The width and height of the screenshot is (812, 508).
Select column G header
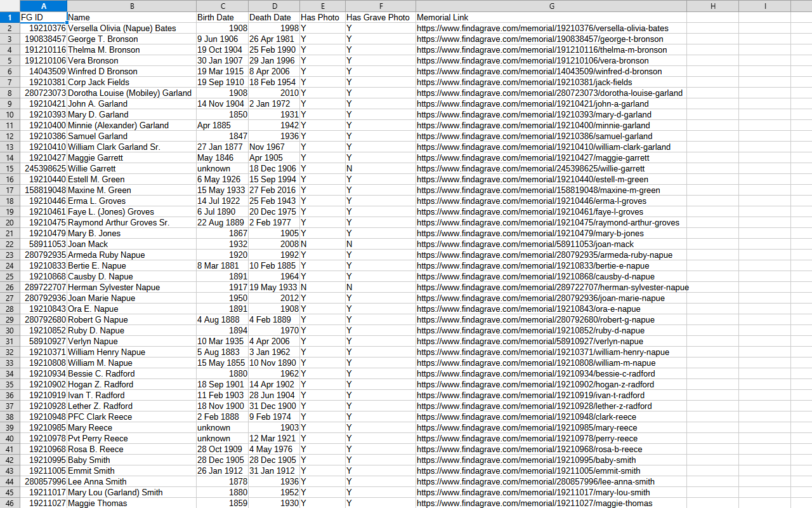[x=551, y=6]
